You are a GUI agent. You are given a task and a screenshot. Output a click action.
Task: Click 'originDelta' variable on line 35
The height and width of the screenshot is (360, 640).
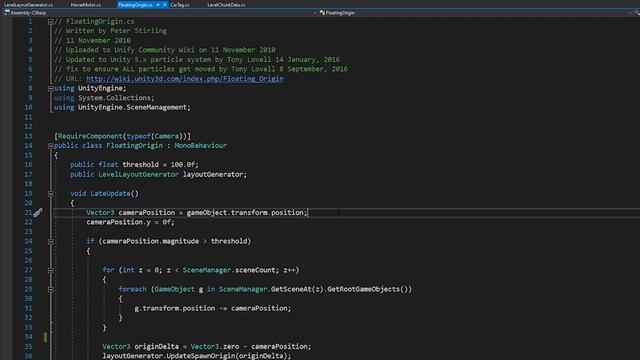[157, 346]
